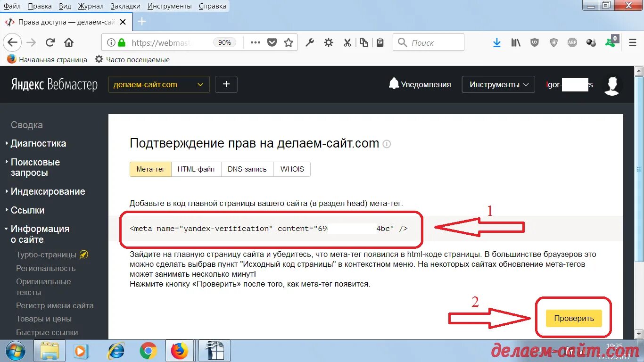Open Chrome from the taskbar

point(148,351)
